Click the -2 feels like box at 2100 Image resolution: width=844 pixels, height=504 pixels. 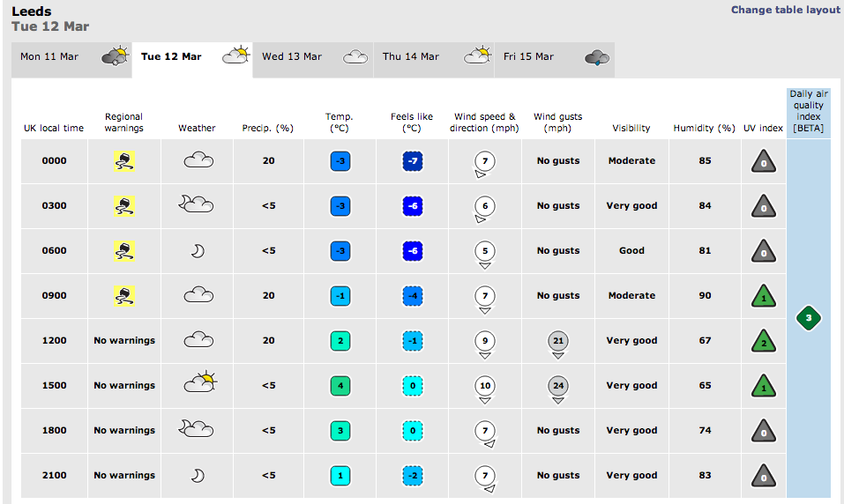[413, 476]
